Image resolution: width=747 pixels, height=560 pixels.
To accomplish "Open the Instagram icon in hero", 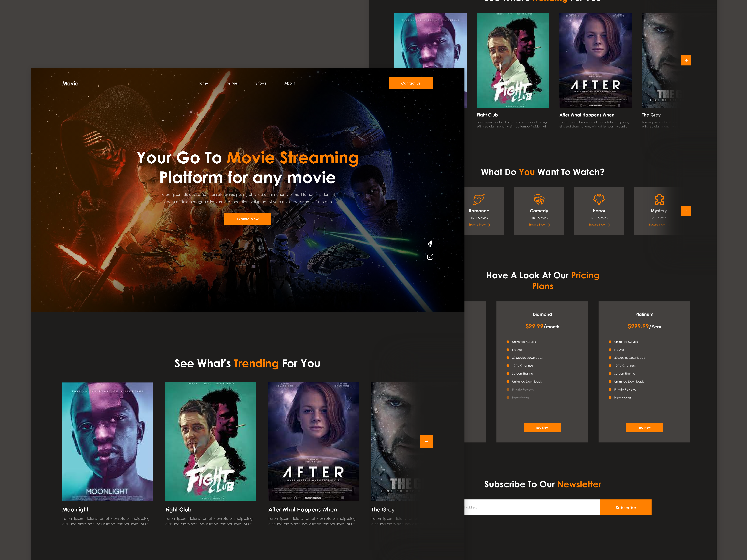I will pos(430,257).
